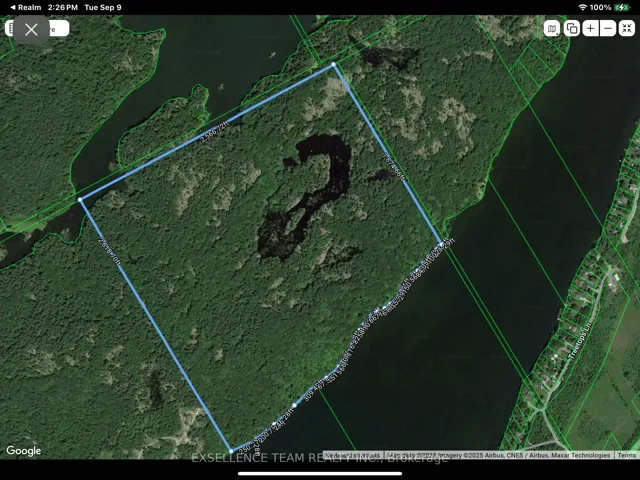The height and width of the screenshot is (480, 640).
Task: Select the northern corner point of parcel
Action: pos(334,65)
